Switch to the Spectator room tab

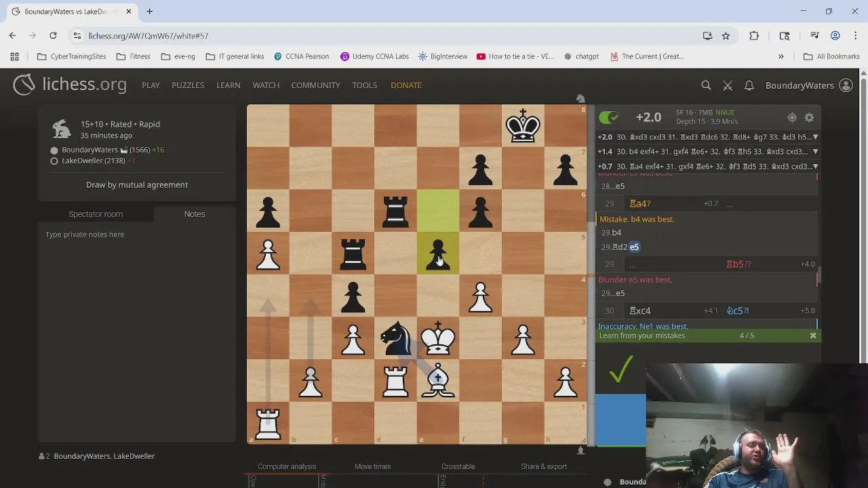tap(96, 214)
